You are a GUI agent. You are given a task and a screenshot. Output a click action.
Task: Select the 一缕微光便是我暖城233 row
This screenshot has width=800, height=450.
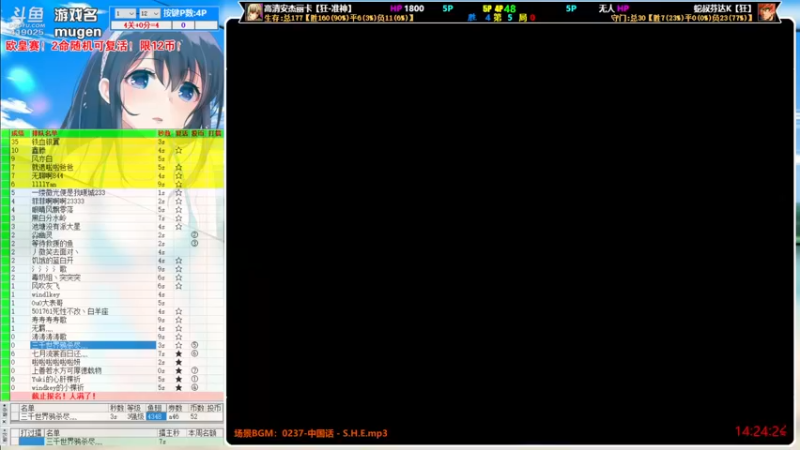pos(116,193)
